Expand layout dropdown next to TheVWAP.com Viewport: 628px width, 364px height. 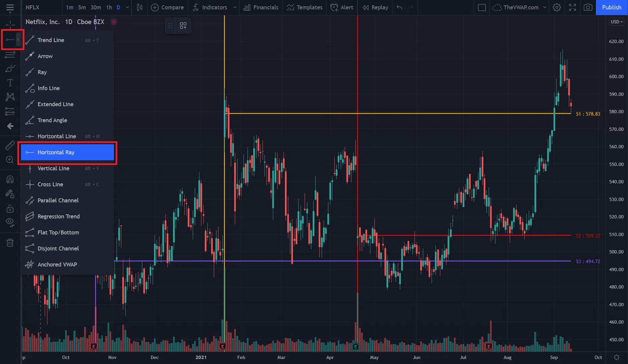coord(545,7)
